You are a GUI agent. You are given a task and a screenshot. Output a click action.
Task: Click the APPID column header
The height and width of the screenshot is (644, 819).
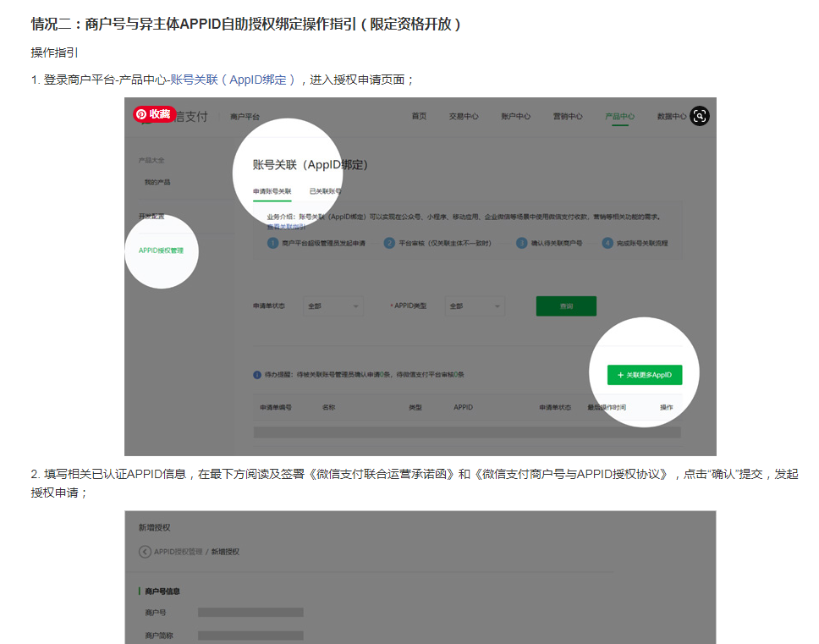point(464,407)
